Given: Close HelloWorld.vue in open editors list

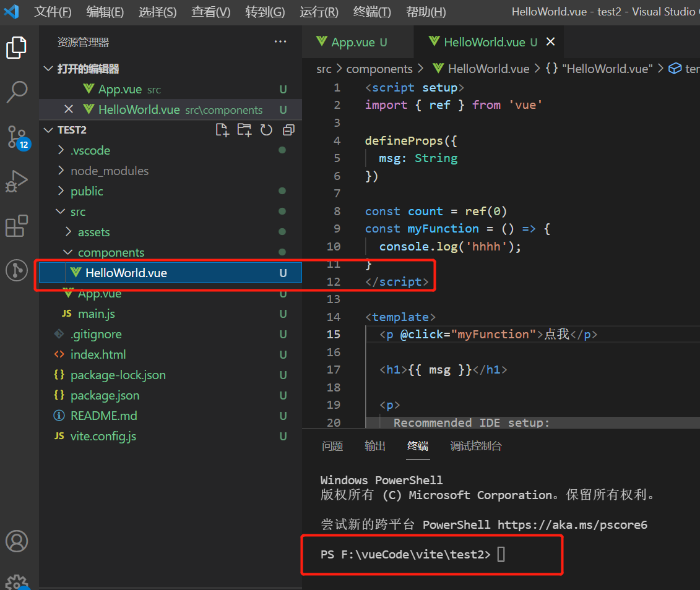Looking at the screenshot, I should (68, 109).
